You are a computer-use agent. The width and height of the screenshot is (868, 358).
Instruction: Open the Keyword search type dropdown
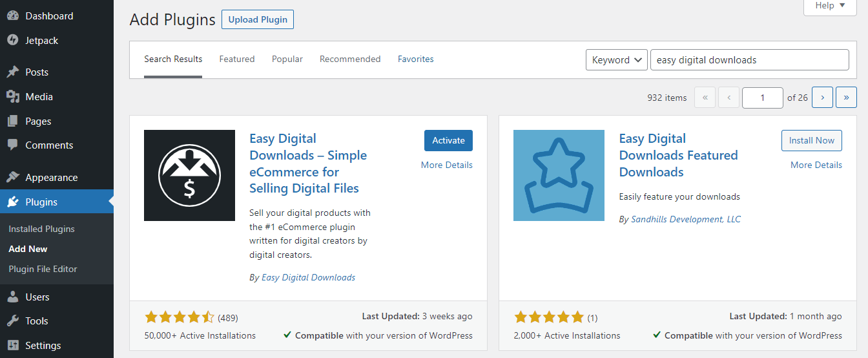[x=617, y=59]
